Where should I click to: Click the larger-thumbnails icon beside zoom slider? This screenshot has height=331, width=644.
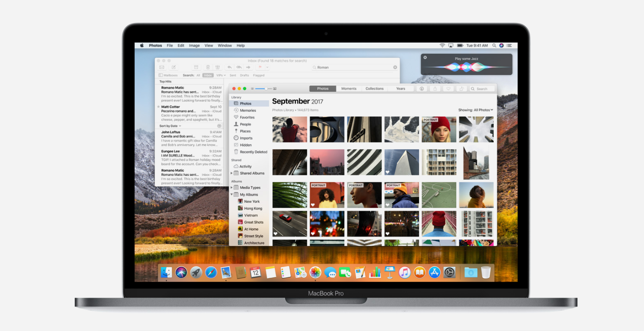click(x=275, y=89)
